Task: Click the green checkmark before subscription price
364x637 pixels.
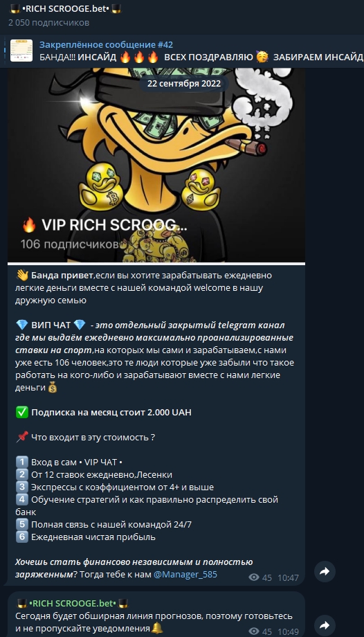Action: point(21,413)
